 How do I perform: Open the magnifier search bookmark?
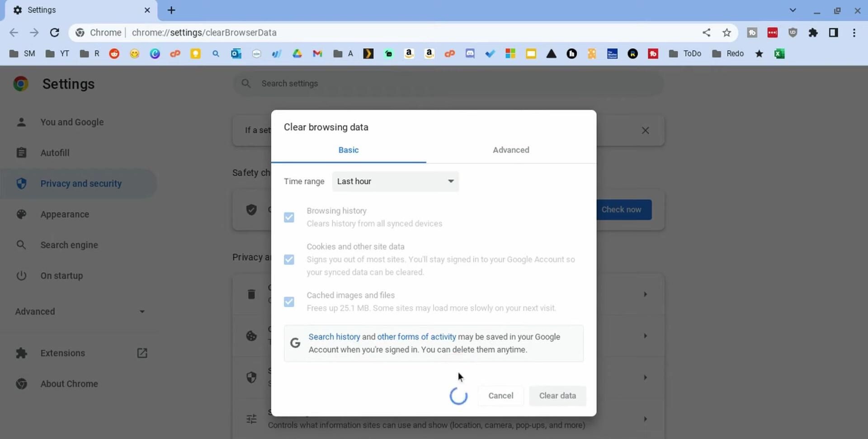pos(216,54)
